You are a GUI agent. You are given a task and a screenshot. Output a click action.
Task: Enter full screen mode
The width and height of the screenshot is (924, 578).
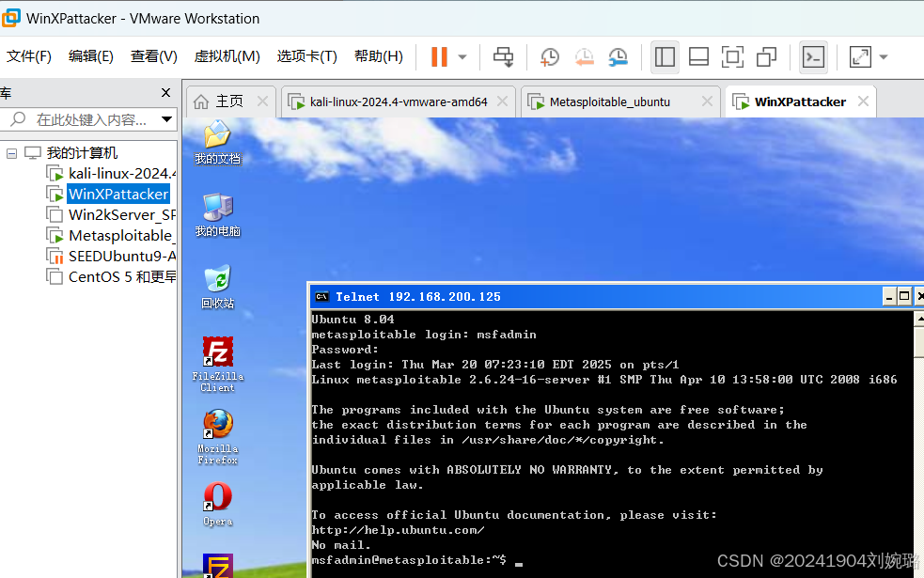point(732,57)
